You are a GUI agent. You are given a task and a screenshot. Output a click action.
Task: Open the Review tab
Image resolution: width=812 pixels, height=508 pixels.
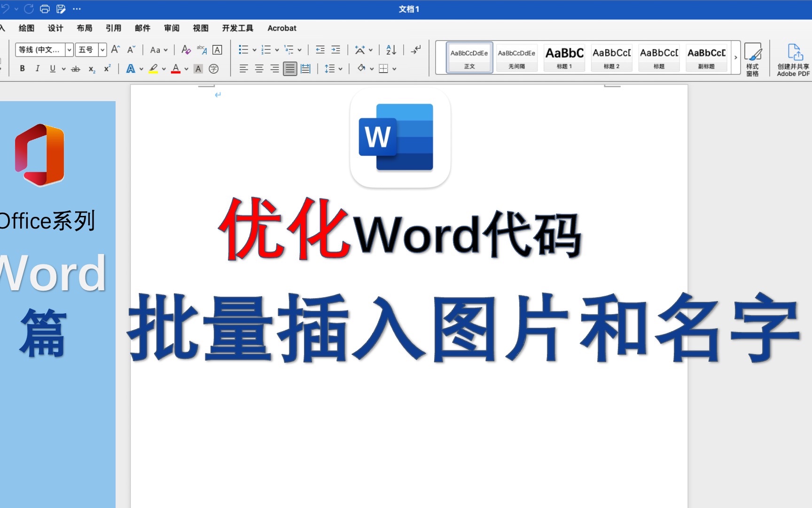point(172,28)
